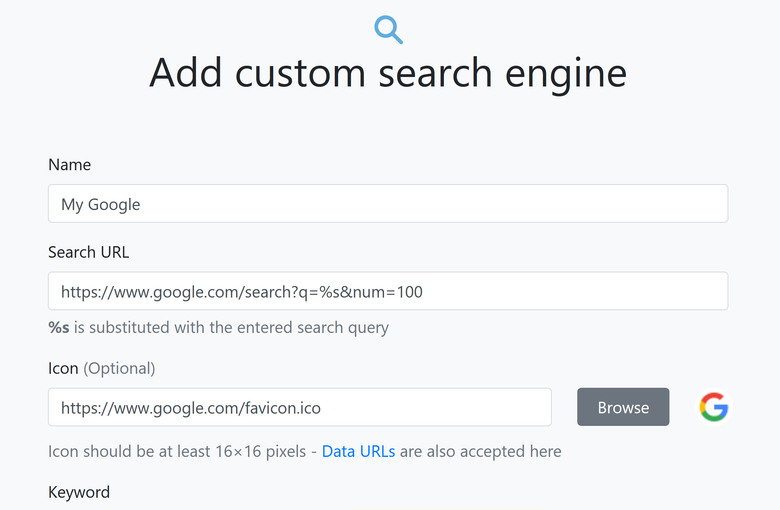Click the Keyword label
The height and width of the screenshot is (510, 780).
[x=79, y=492]
